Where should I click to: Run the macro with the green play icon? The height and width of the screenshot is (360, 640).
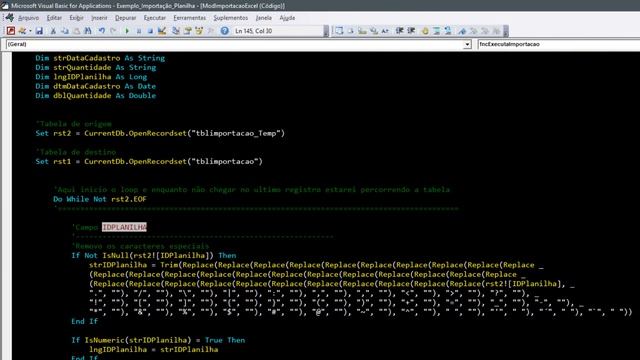[x=127, y=31]
